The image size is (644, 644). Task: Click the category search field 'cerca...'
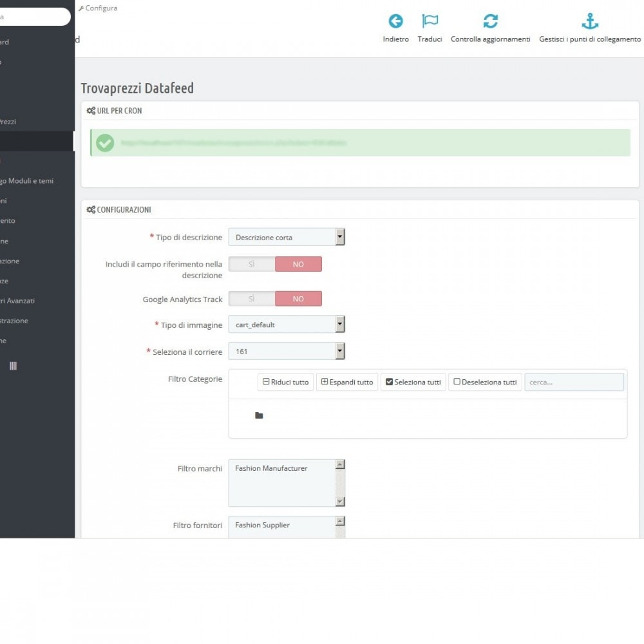574,382
